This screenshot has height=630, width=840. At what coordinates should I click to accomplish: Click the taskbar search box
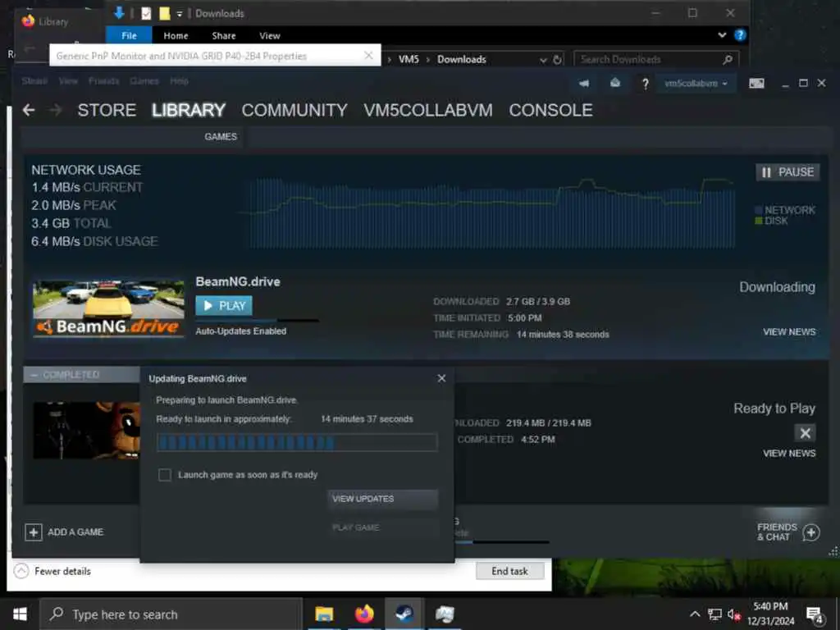click(171, 614)
